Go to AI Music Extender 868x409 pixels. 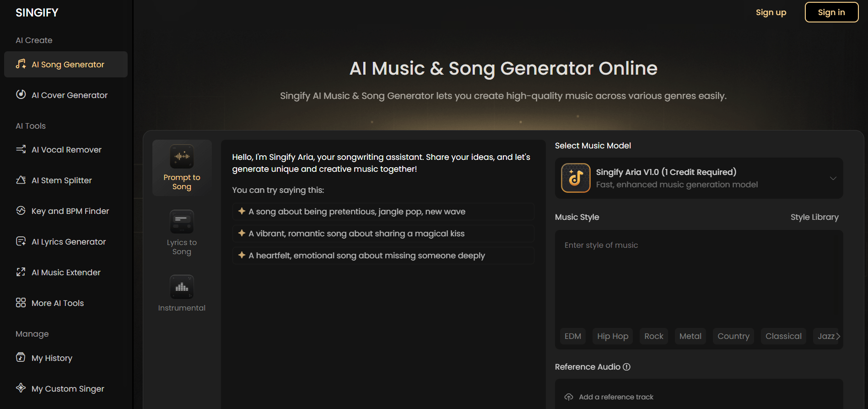pyautogui.click(x=66, y=273)
